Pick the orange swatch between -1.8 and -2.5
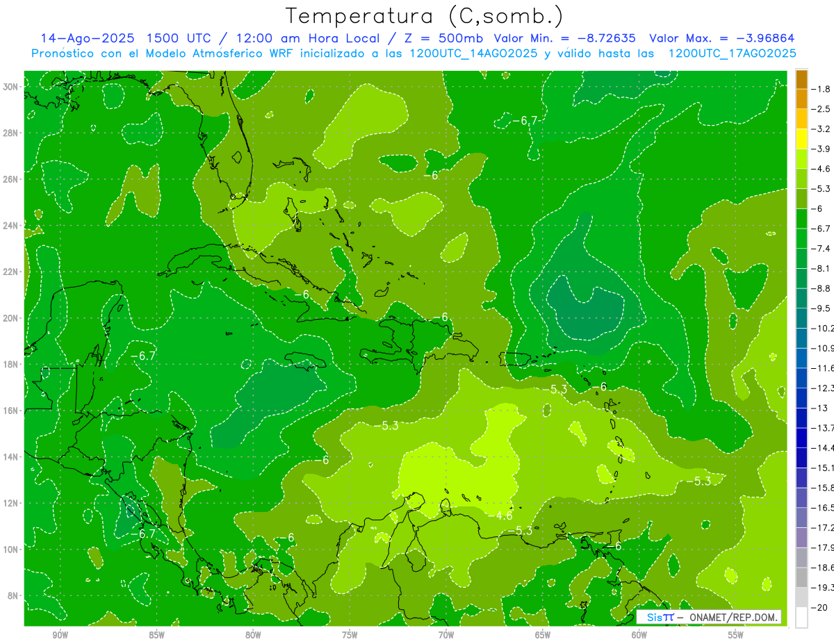The height and width of the screenshot is (644, 834). point(801,99)
